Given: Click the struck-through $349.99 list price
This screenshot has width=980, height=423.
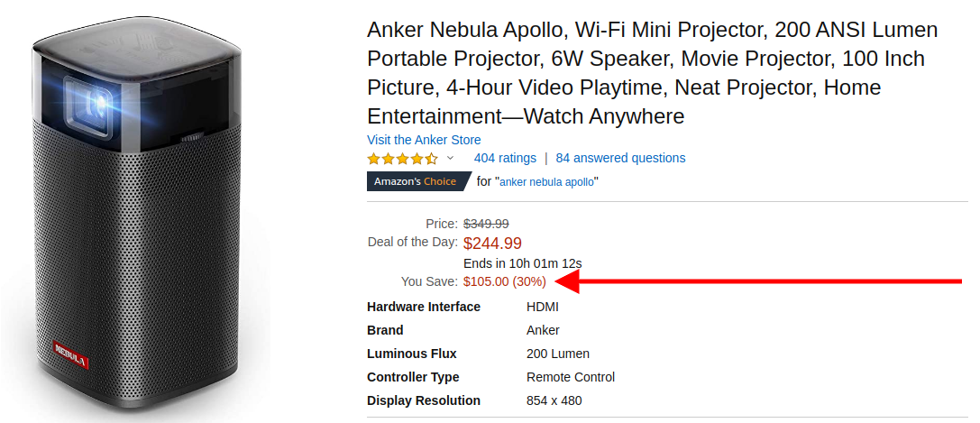Looking at the screenshot, I should [x=486, y=224].
